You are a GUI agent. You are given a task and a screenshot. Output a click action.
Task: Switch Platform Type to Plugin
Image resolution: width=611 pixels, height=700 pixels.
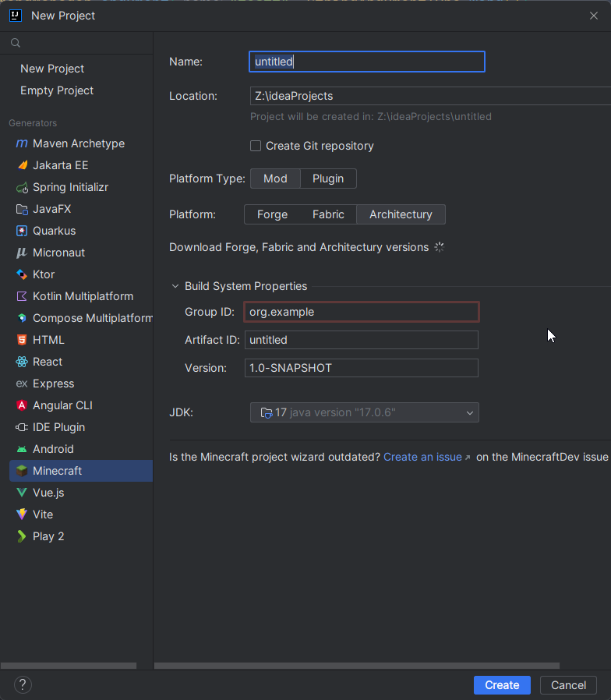(x=327, y=179)
